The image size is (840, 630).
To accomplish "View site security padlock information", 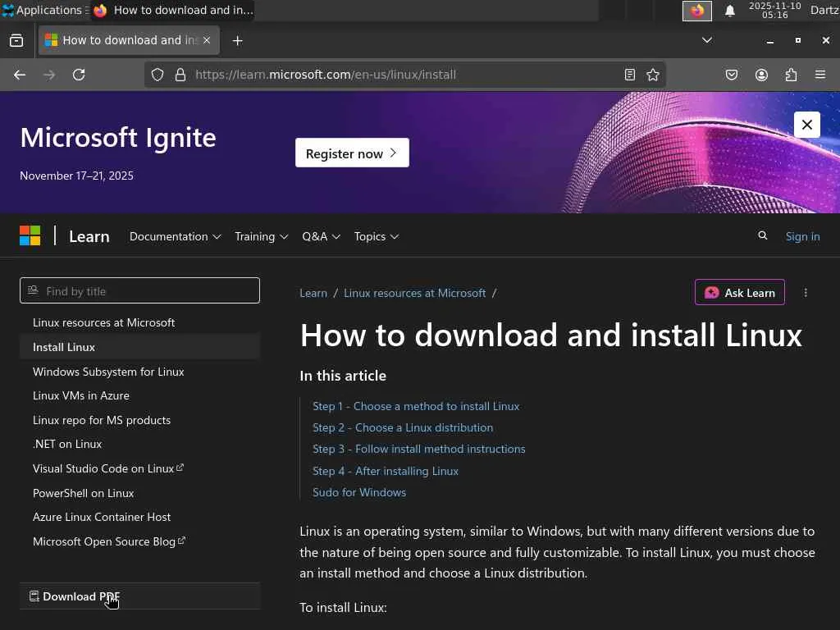I will (x=180, y=75).
